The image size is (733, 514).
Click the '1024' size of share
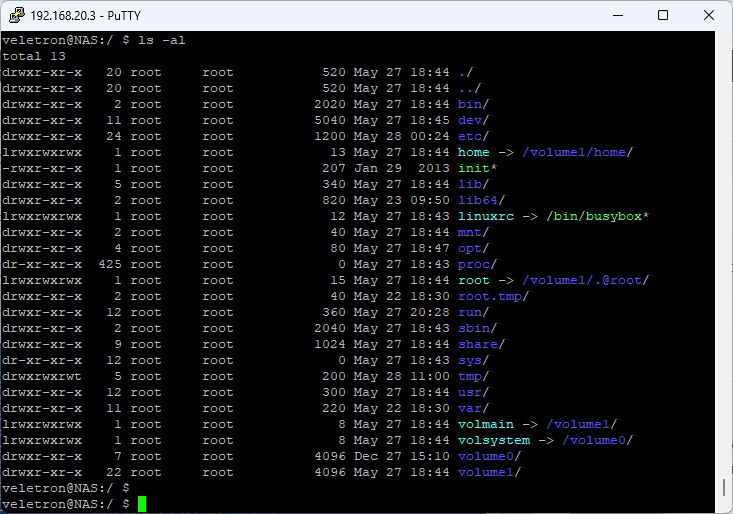(x=330, y=344)
